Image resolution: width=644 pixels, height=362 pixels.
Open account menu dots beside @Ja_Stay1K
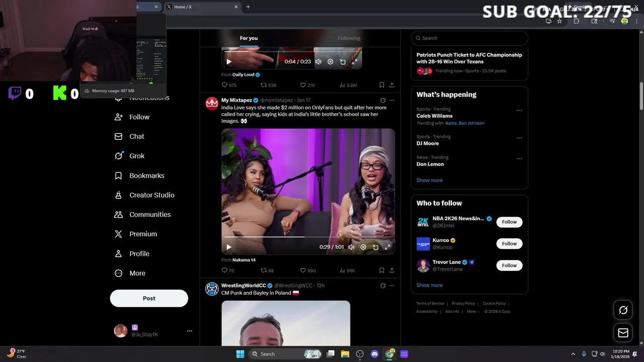coord(190,331)
